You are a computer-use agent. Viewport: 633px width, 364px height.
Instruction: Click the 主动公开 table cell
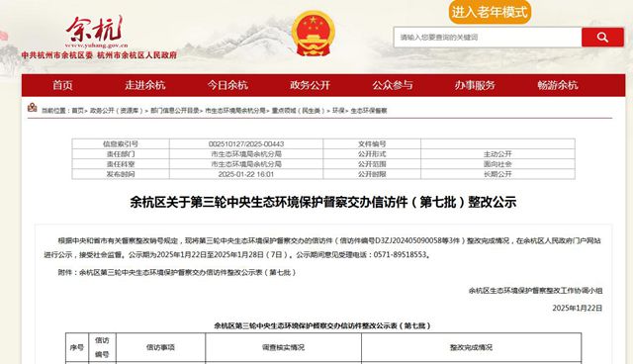coord(497,154)
